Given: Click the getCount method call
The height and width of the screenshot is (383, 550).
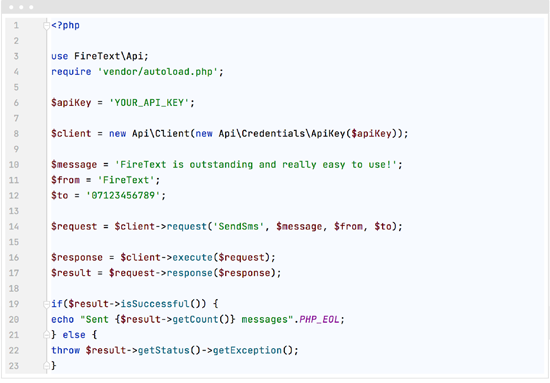Looking at the screenshot, I should pyautogui.click(x=195, y=320).
